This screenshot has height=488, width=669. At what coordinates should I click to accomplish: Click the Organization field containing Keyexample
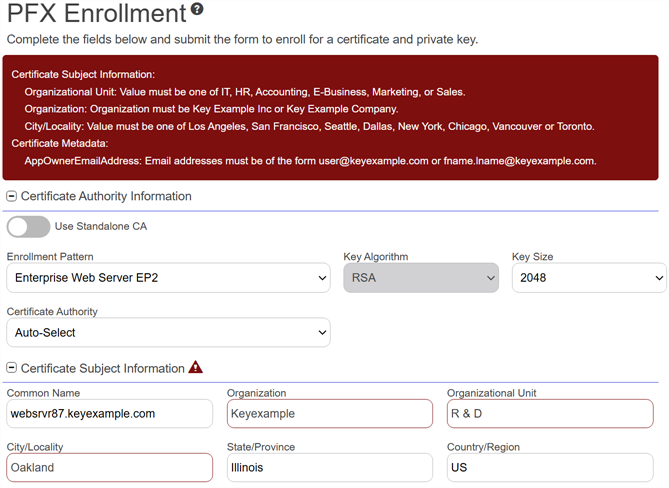click(329, 413)
